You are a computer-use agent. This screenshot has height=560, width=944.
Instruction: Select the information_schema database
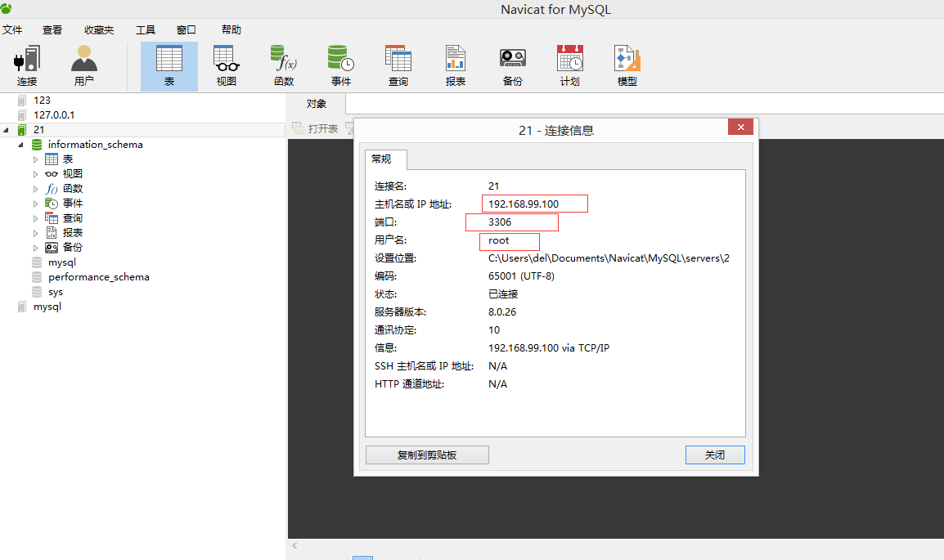95,145
